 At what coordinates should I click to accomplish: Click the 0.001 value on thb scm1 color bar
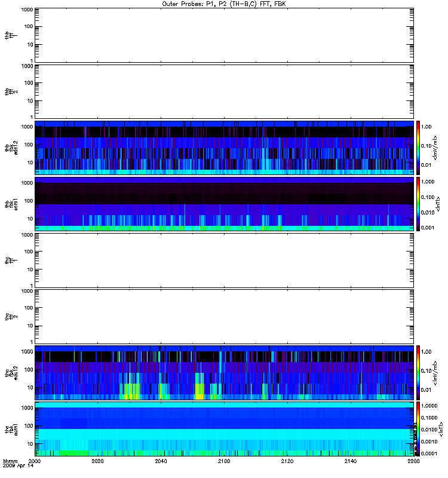(428, 228)
